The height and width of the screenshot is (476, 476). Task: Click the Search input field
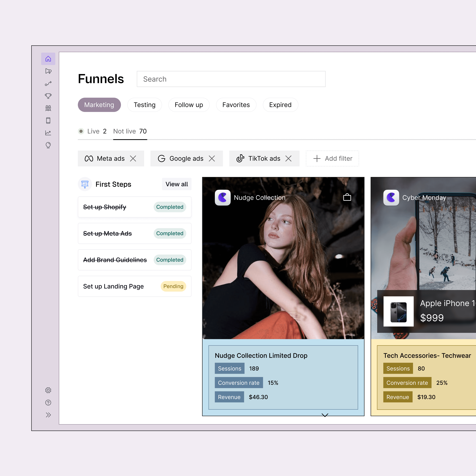[231, 79]
